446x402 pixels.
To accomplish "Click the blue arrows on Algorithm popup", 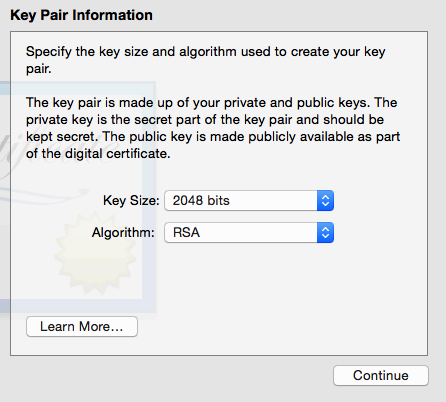I will [325, 233].
